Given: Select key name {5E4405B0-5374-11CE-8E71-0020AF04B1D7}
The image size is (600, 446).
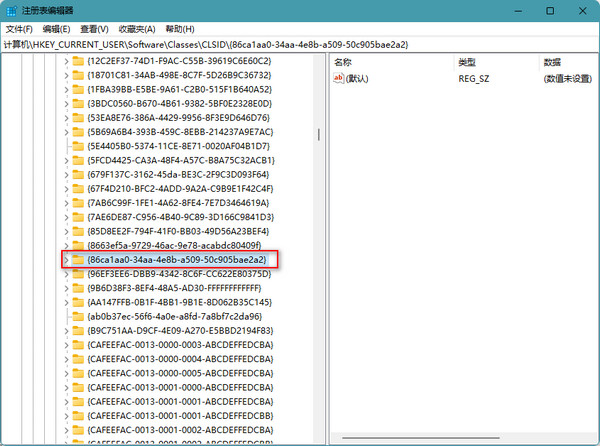Looking at the screenshot, I should (x=178, y=146).
